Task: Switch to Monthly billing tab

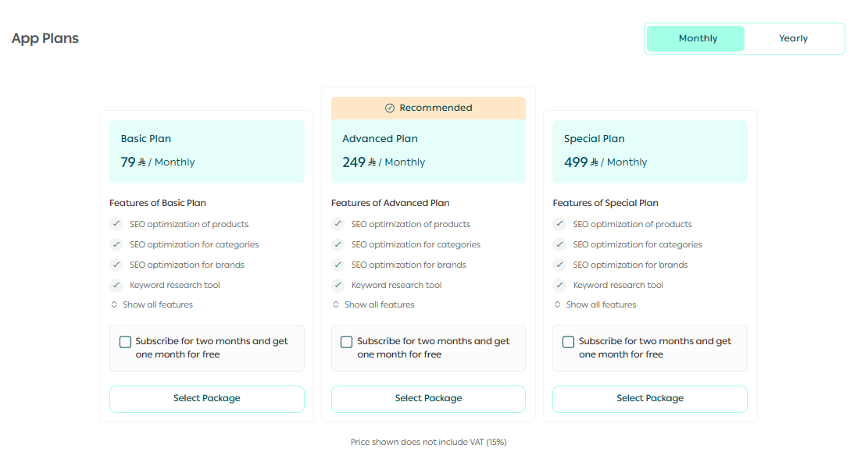Action: tap(697, 38)
